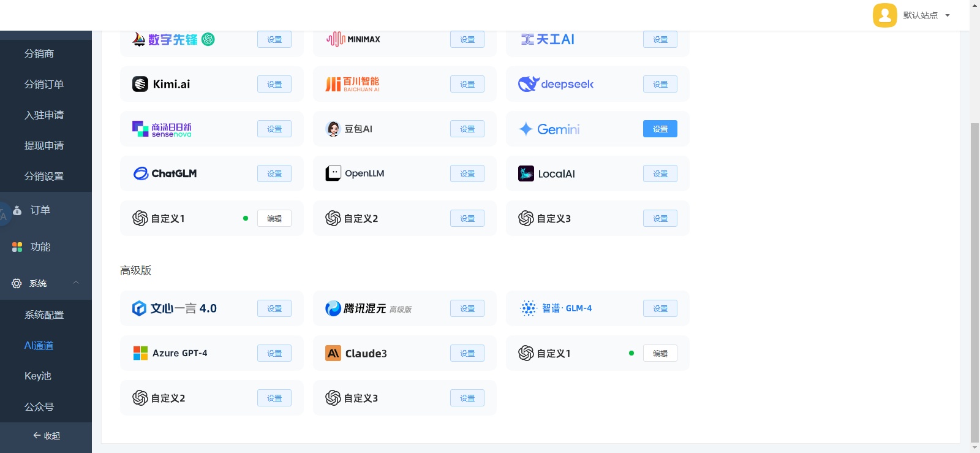The height and width of the screenshot is (453, 980).
Task: Collapse the sidebar with 收起
Action: [46, 436]
